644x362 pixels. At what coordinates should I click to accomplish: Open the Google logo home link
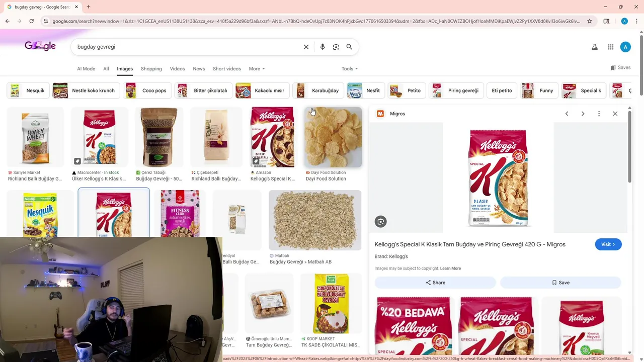pyautogui.click(x=40, y=46)
